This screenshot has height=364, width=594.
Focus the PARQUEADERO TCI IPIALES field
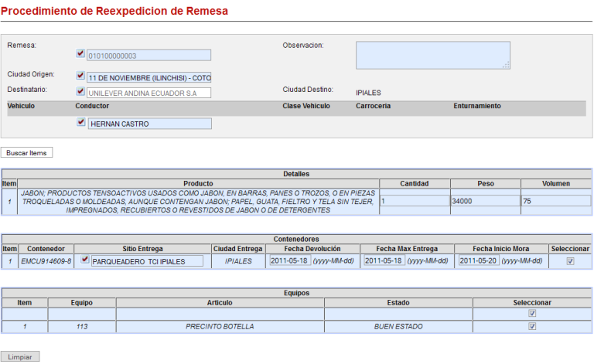147,261
